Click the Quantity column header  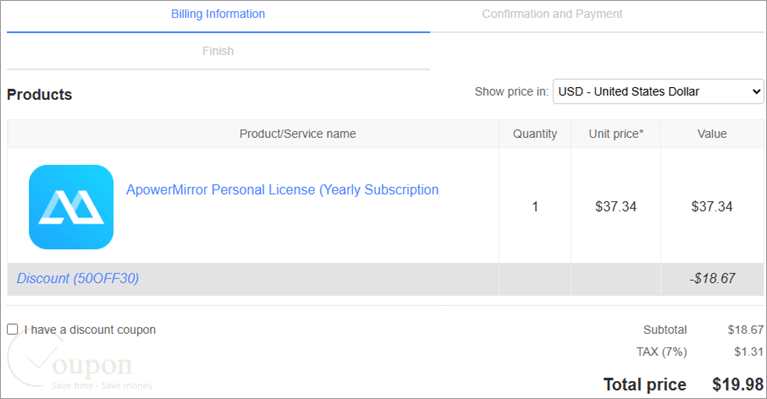click(x=535, y=134)
